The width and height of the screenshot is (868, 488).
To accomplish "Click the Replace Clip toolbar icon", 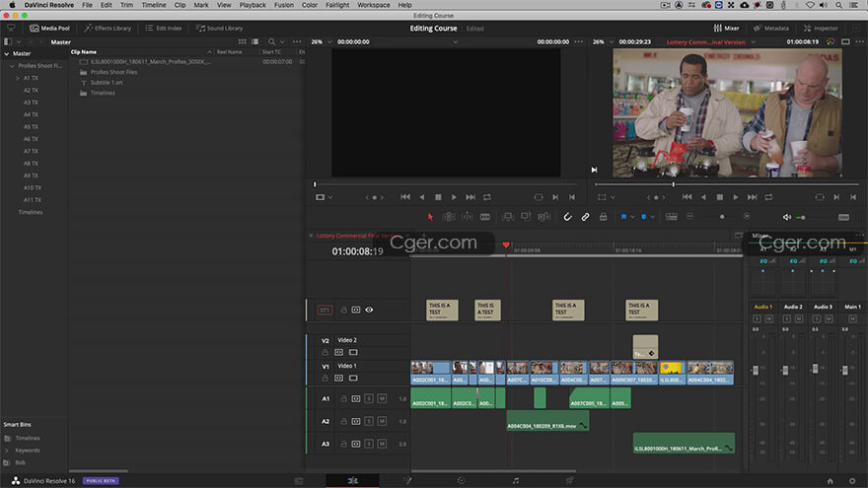I will 543,217.
